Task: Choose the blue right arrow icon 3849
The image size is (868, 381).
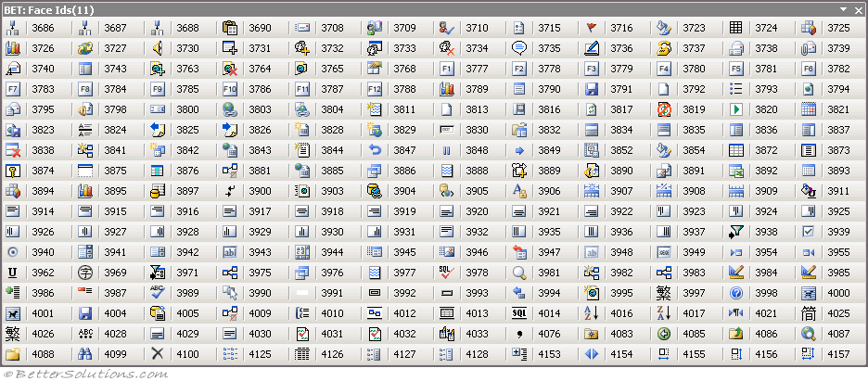Action: [x=519, y=150]
